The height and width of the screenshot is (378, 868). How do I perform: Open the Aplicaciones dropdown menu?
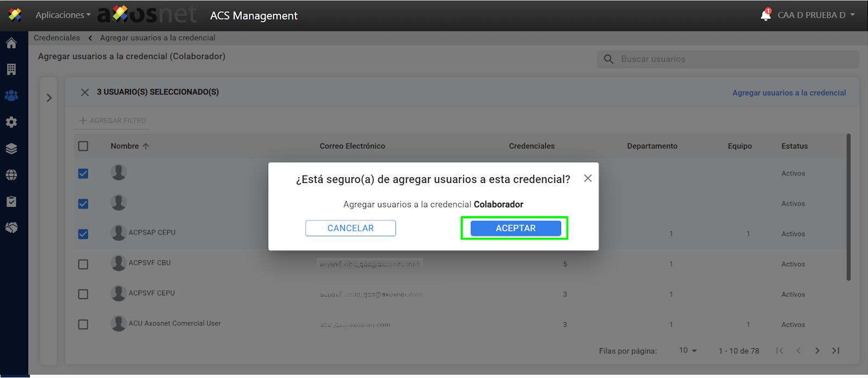pyautogui.click(x=62, y=15)
